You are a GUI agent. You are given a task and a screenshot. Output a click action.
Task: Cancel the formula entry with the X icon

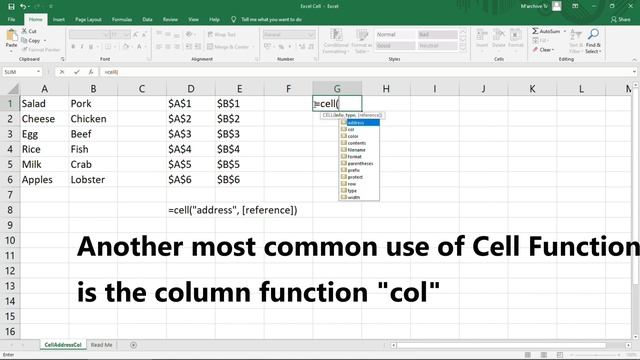click(x=62, y=72)
